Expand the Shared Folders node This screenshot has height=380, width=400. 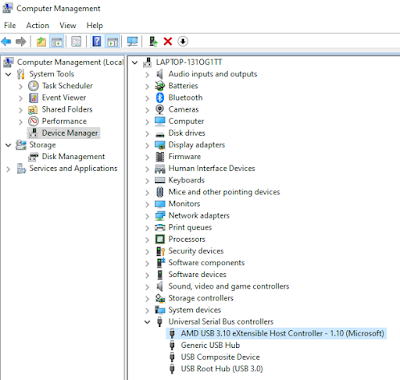pyautogui.click(x=21, y=110)
